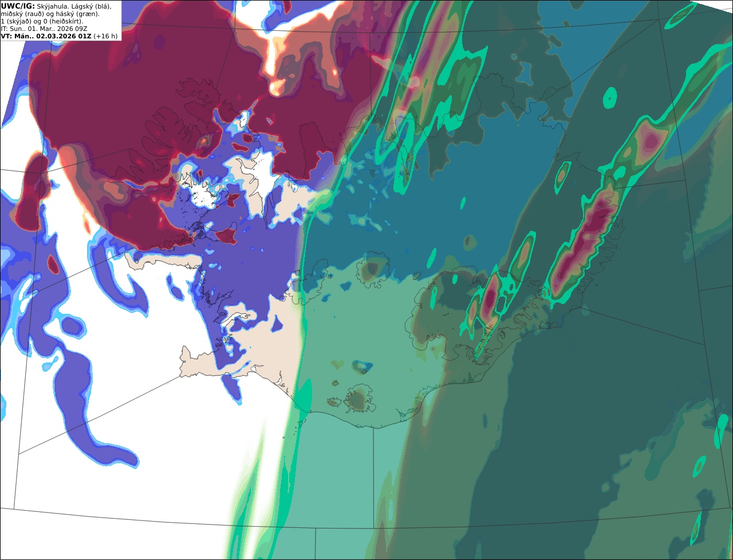733x560 pixels.
Task: Click the "(+16 h)" forecast offset text
Action: [106, 36]
